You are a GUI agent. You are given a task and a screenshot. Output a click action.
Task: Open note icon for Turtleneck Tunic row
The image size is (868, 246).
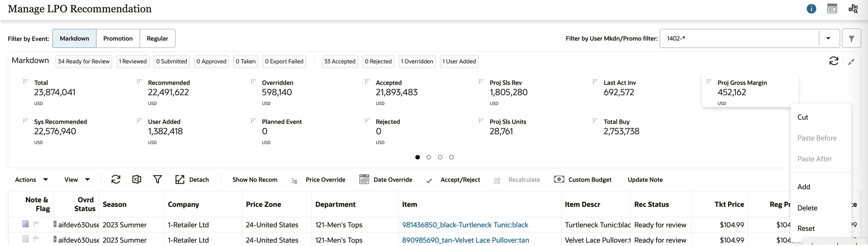25,224
